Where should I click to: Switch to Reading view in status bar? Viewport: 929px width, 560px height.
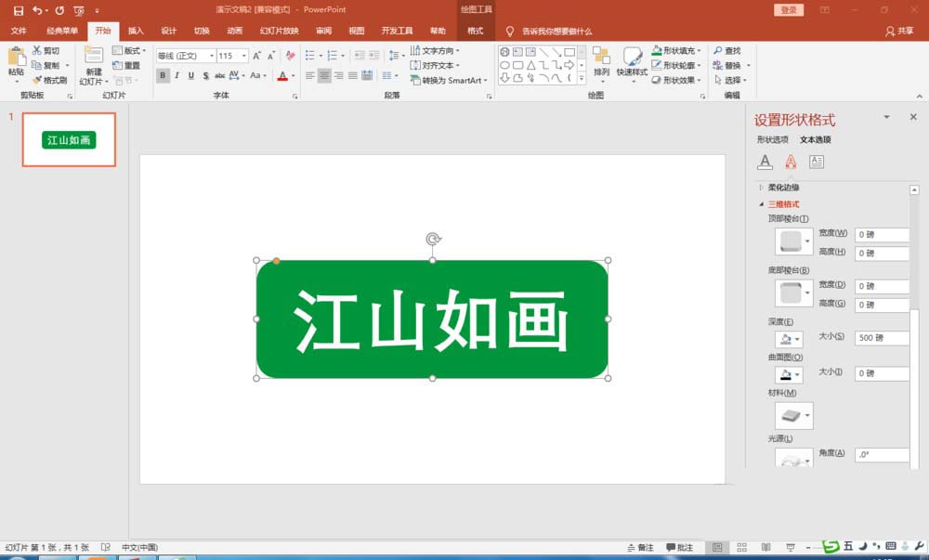point(766,547)
